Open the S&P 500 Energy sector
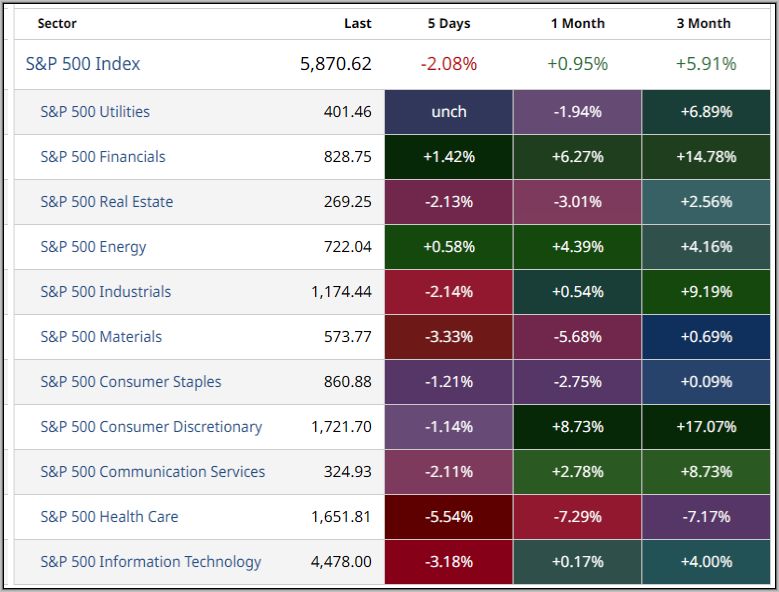Image resolution: width=779 pixels, height=592 pixels. (x=93, y=247)
